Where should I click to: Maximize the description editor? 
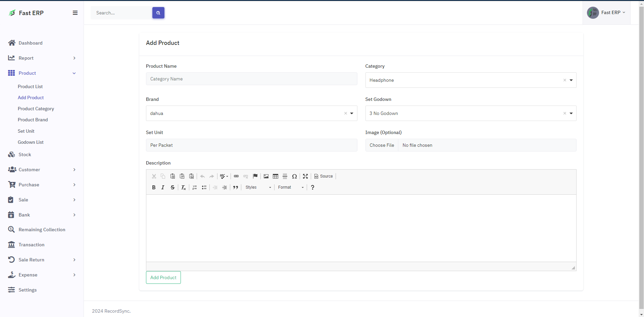[305, 176]
